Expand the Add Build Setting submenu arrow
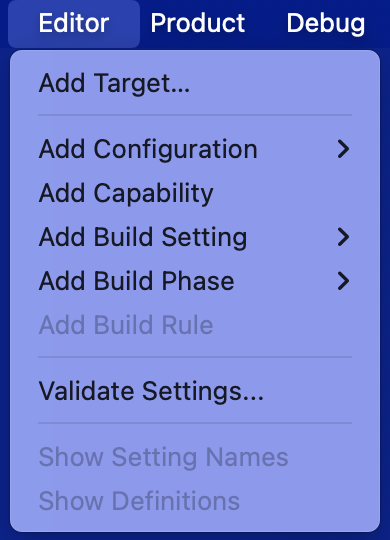 click(x=343, y=237)
